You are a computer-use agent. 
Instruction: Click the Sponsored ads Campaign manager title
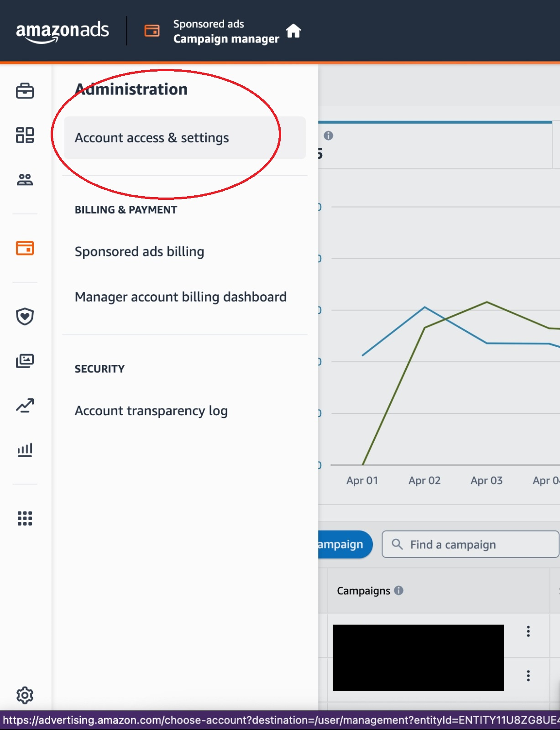pos(226,31)
